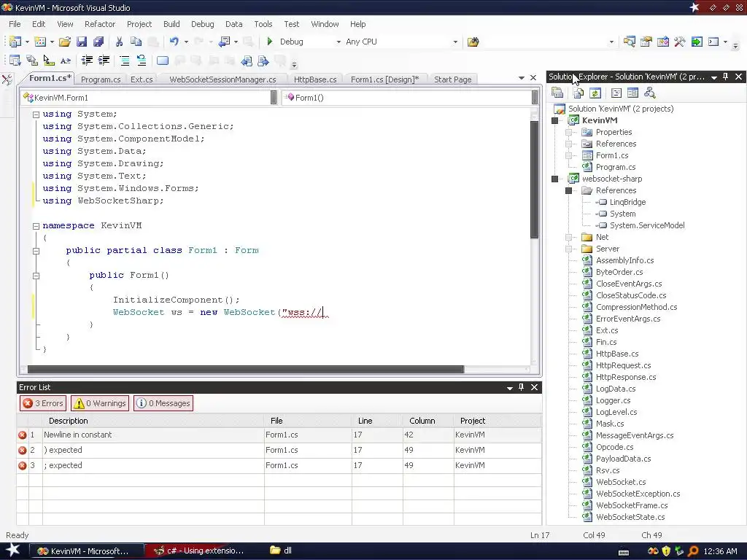This screenshot has height=560, width=747.
Task: Click the Save All icon
Action: 98,42
